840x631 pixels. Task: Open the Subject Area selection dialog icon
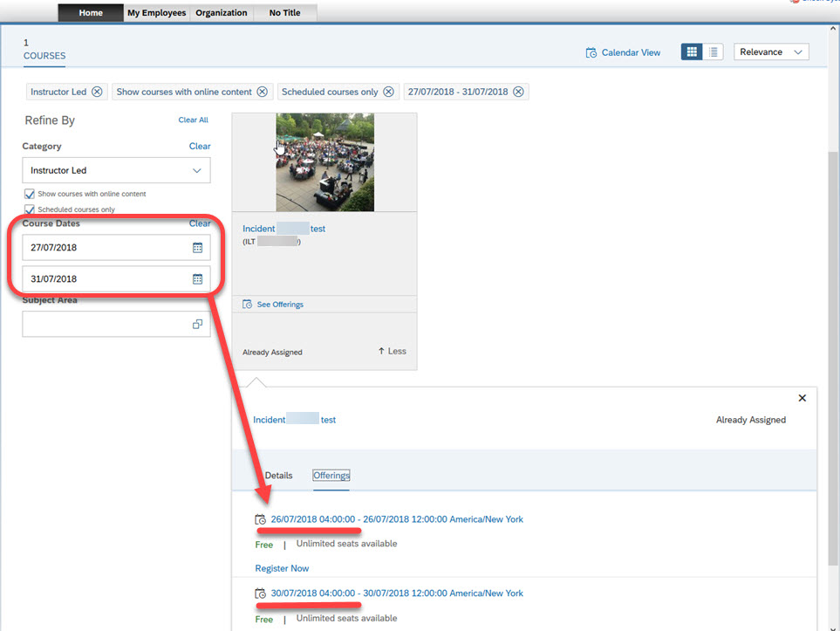click(x=198, y=324)
